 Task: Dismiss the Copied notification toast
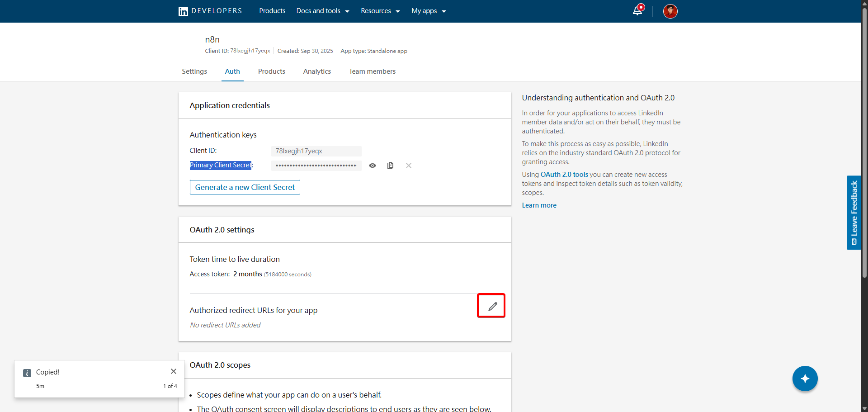pos(173,371)
